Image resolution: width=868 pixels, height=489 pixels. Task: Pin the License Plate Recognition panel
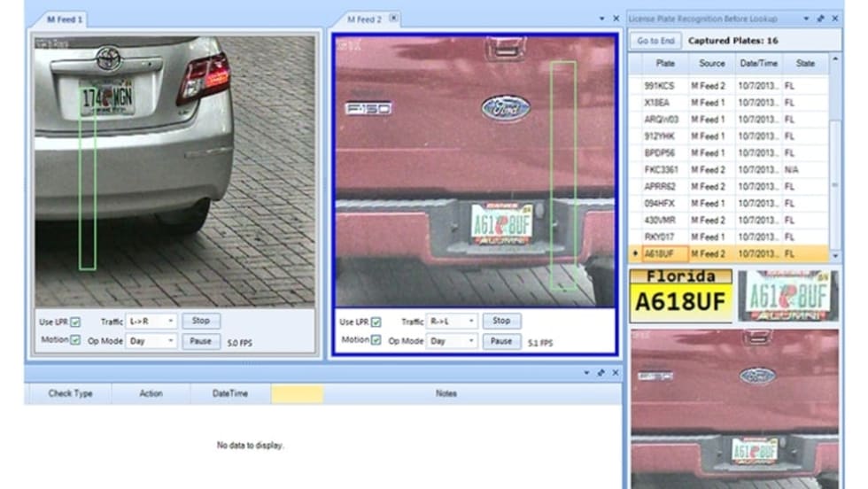pos(820,18)
